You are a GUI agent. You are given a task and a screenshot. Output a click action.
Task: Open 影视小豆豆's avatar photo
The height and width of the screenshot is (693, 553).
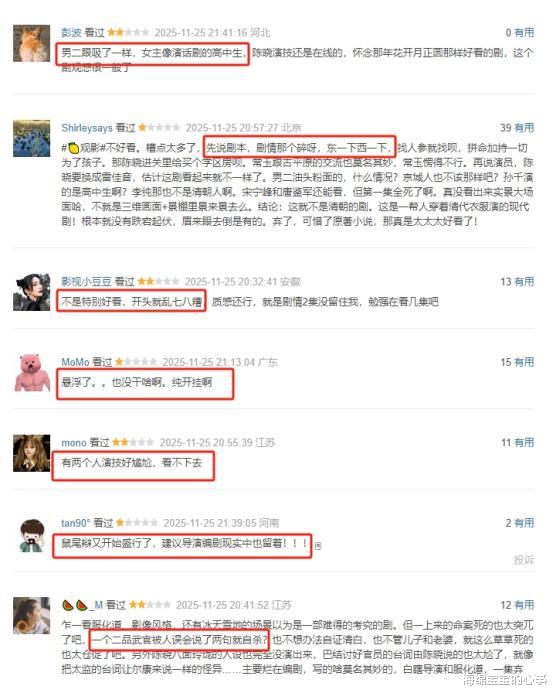[x=31, y=292]
